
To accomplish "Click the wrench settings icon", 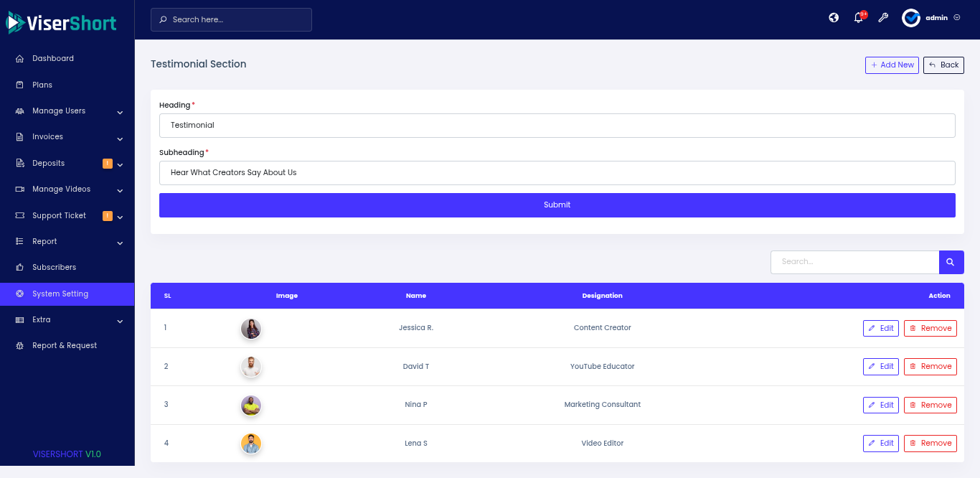I will (x=883, y=18).
